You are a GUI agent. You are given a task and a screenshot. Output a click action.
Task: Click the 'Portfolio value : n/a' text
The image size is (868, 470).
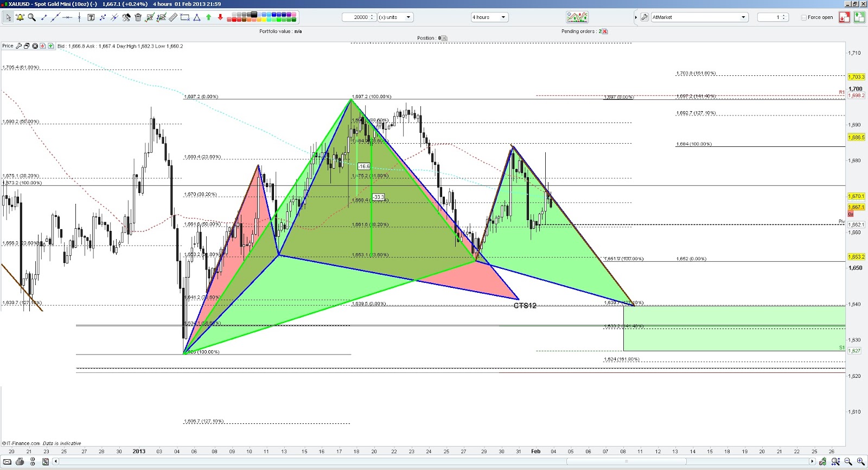[280, 31]
